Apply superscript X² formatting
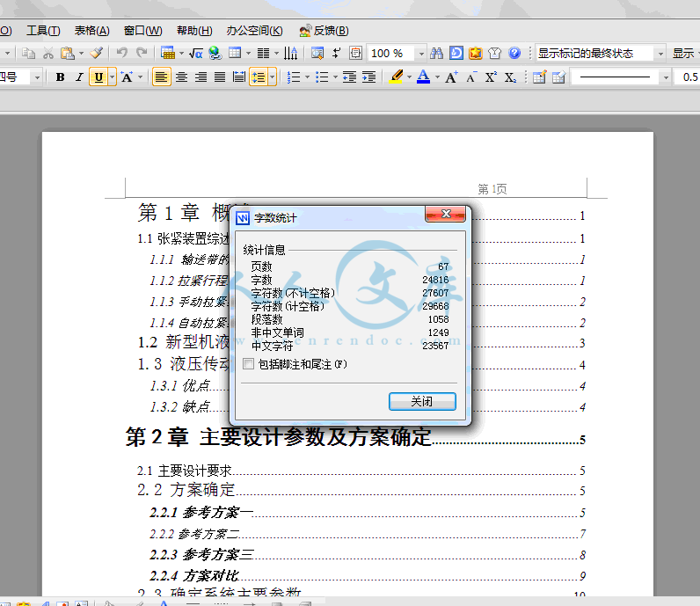Screen dimensions: 700x606 coord(491,77)
